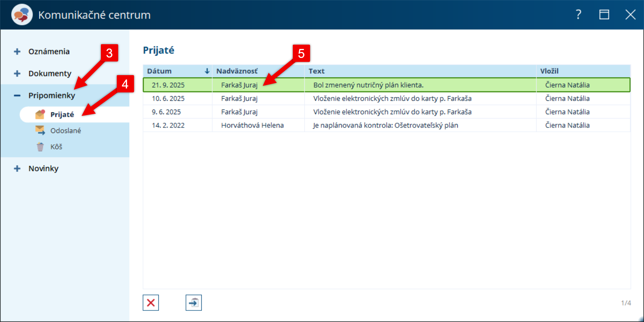Click the Kôš trash bin icon
The image size is (644, 322).
[x=40, y=147]
